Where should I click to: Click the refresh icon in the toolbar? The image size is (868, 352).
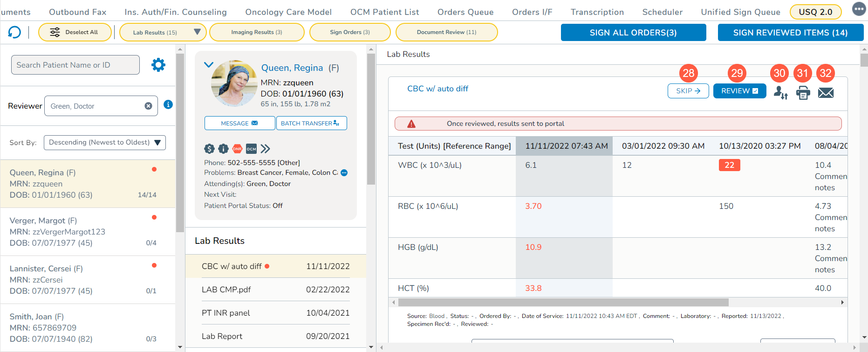pos(14,32)
